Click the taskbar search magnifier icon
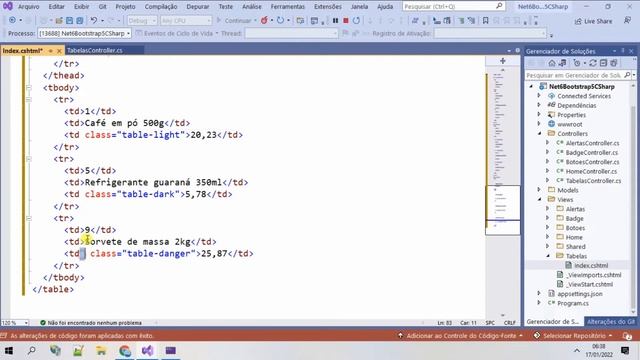This screenshot has height=360, width=640. (31, 351)
